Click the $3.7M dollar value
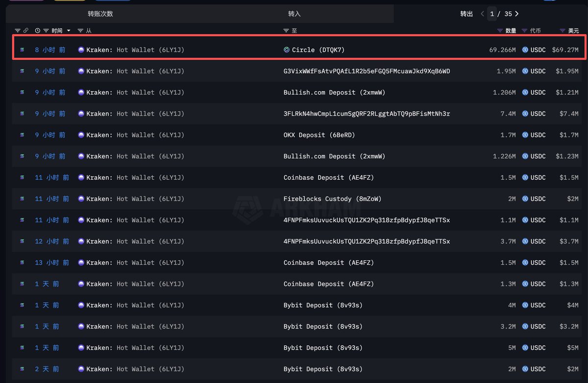The width and height of the screenshot is (588, 383). [569, 241]
